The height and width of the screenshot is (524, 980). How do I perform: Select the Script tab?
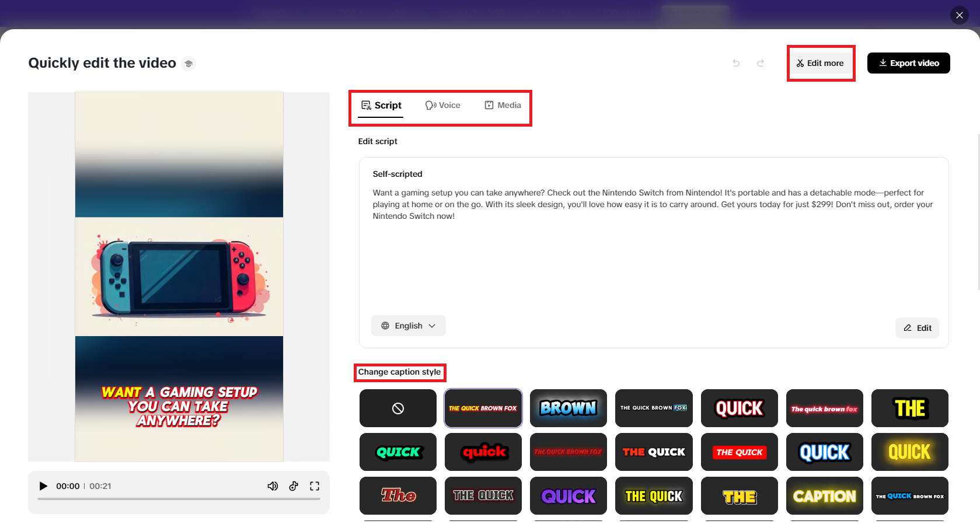[381, 105]
